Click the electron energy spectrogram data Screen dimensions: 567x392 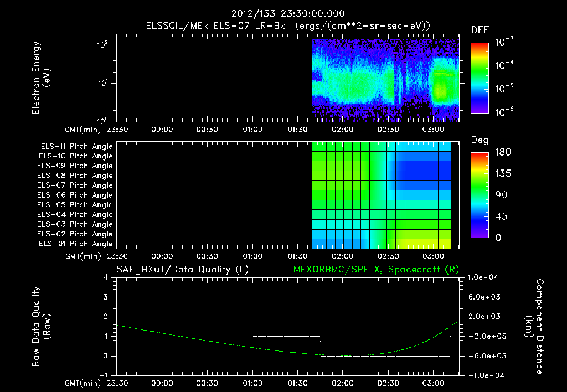click(x=385, y=80)
